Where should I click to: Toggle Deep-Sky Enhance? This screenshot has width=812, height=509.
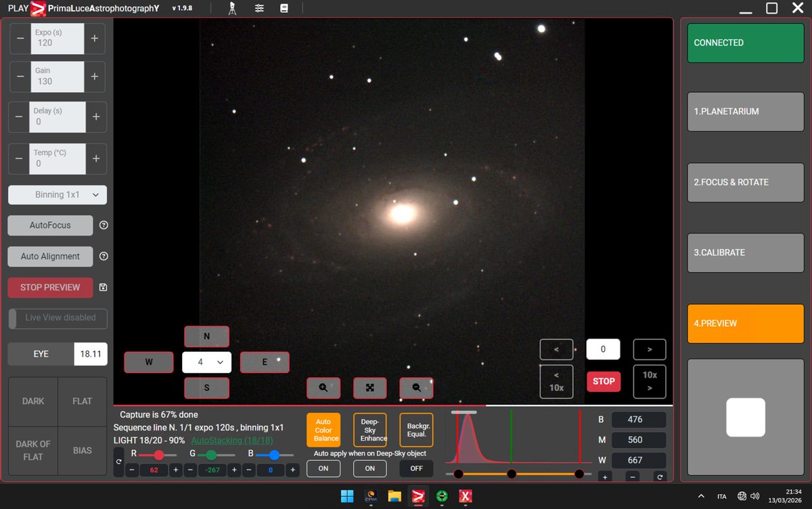coord(370,430)
